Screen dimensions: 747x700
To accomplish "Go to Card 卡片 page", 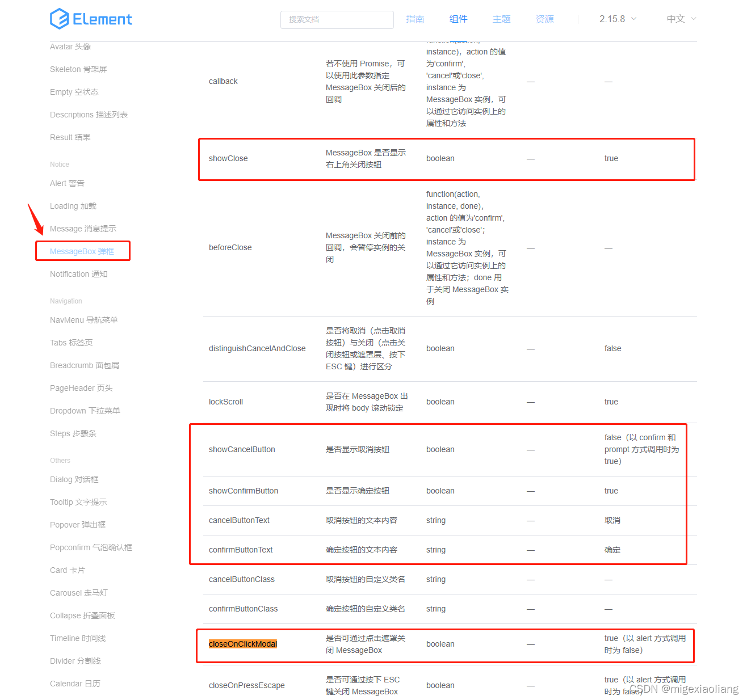I will (68, 570).
